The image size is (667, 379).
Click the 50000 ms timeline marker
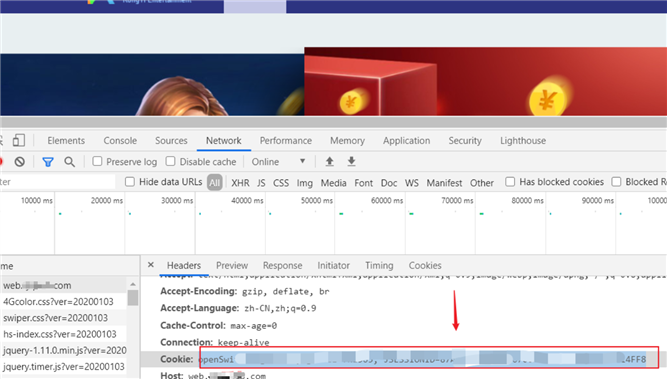[317, 200]
